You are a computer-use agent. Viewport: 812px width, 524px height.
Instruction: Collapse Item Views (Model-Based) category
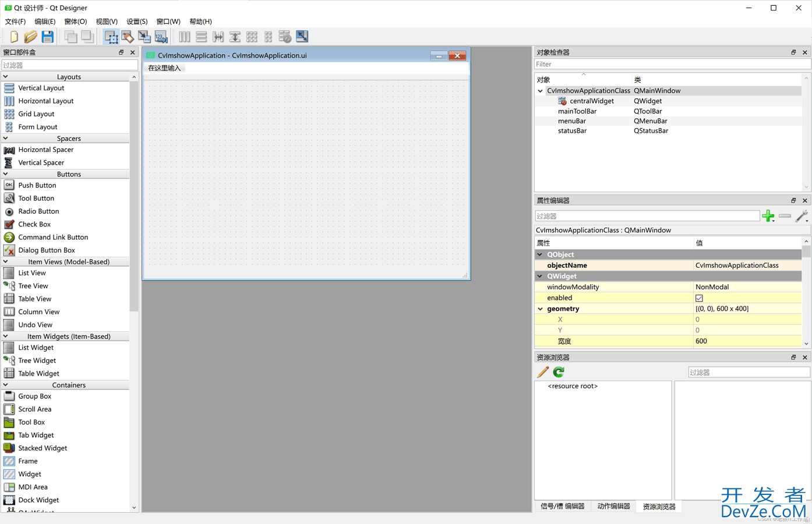coord(6,262)
